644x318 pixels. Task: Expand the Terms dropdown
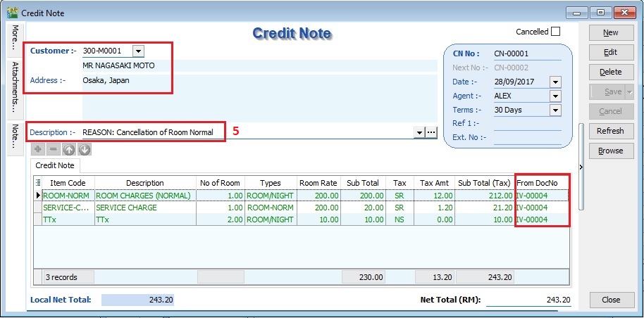click(555, 110)
